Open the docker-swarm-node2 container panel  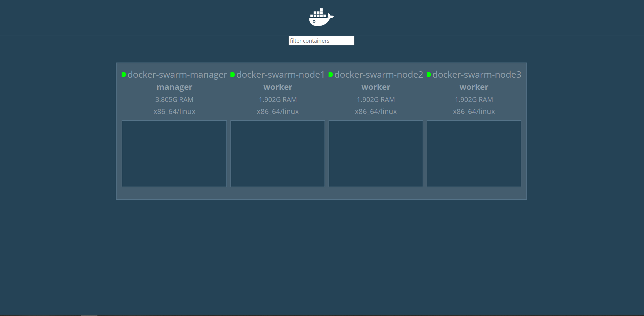pos(376,154)
